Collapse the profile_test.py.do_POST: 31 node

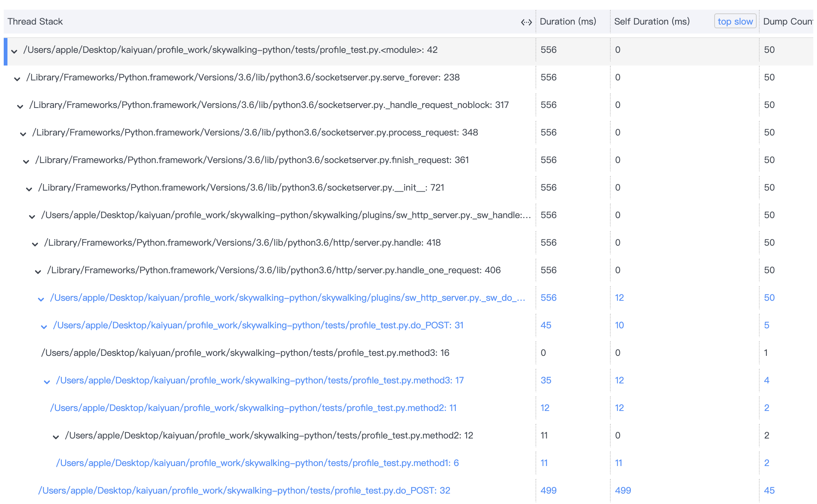coord(44,326)
